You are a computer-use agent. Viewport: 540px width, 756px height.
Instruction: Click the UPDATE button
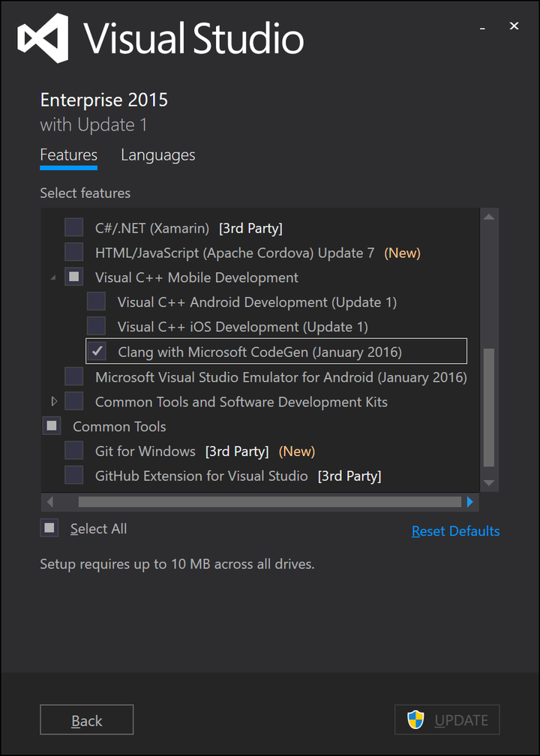point(447,720)
